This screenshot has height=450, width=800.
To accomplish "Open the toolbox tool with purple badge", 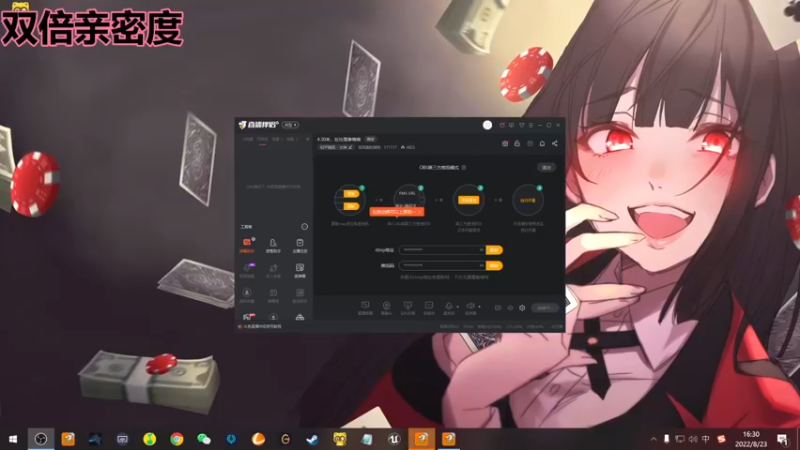I will (x=247, y=269).
